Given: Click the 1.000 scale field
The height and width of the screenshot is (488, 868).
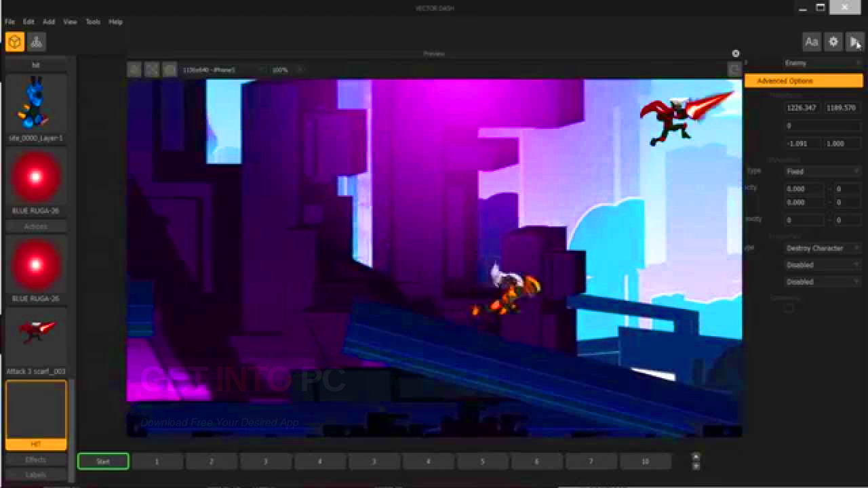Looking at the screenshot, I should point(842,144).
